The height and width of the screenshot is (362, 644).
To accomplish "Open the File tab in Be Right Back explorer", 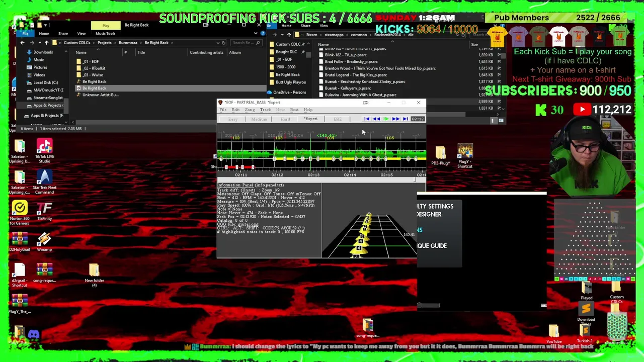I will coord(25,34).
